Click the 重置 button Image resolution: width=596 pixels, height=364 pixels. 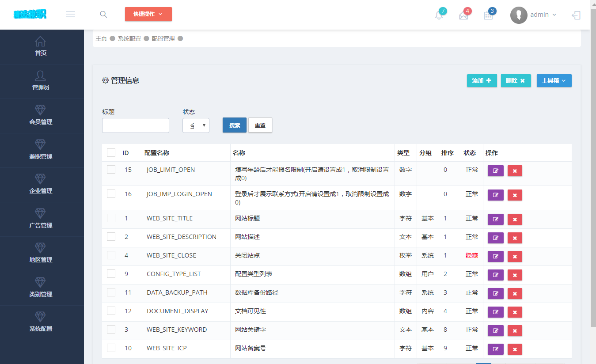pos(260,125)
